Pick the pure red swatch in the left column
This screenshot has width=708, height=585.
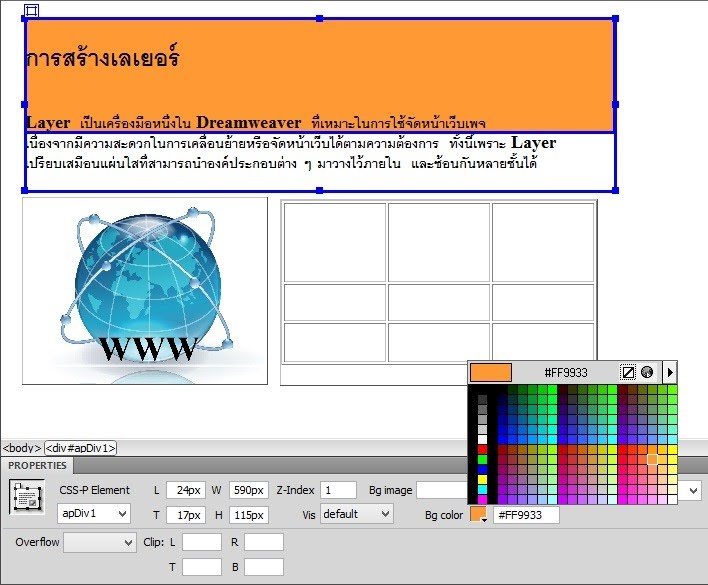click(483, 450)
